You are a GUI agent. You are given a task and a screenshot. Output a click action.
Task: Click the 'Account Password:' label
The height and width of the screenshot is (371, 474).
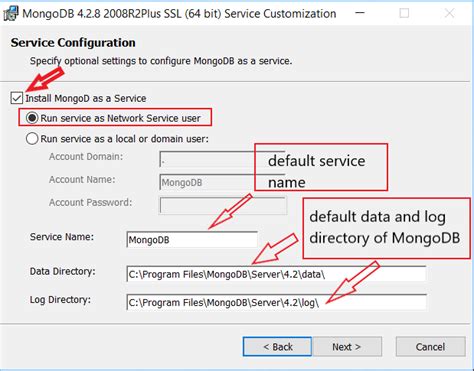click(x=90, y=202)
